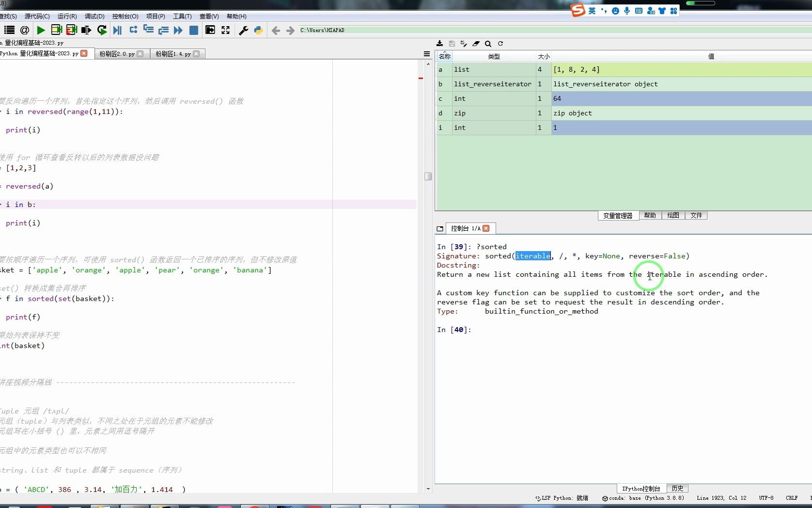Open the Sogou emoji panel
This screenshot has width=812, height=508.
[x=615, y=11]
